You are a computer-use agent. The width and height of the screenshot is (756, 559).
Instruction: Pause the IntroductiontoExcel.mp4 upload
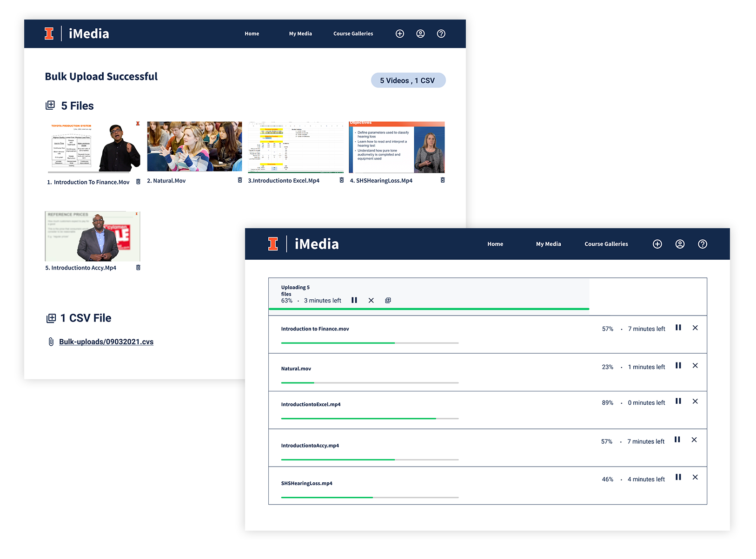pyautogui.click(x=678, y=401)
